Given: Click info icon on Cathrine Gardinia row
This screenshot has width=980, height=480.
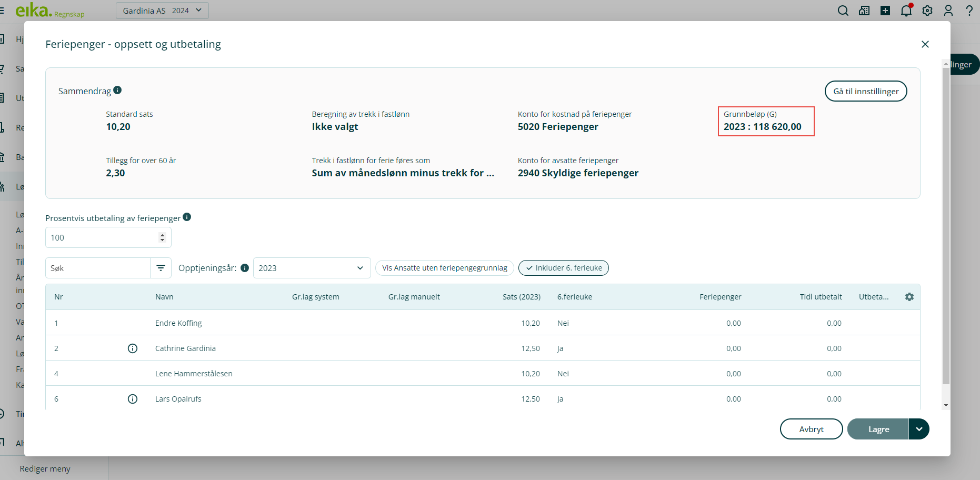Looking at the screenshot, I should pyautogui.click(x=133, y=348).
